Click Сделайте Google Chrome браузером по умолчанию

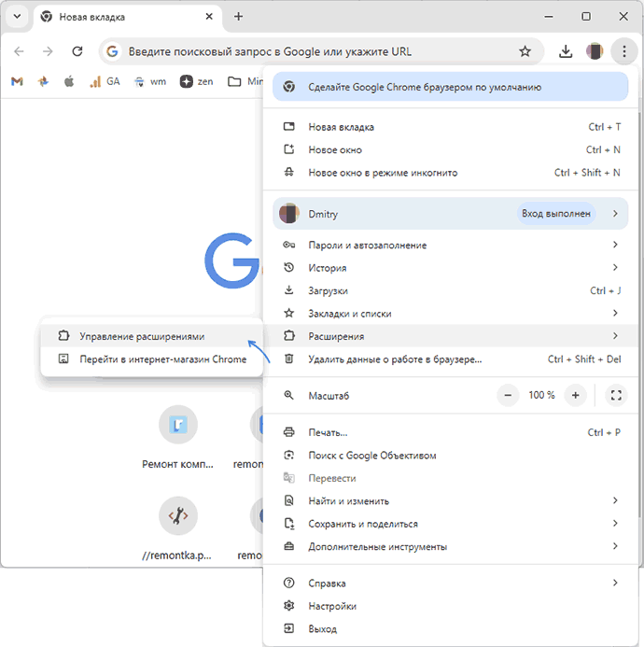pos(450,87)
